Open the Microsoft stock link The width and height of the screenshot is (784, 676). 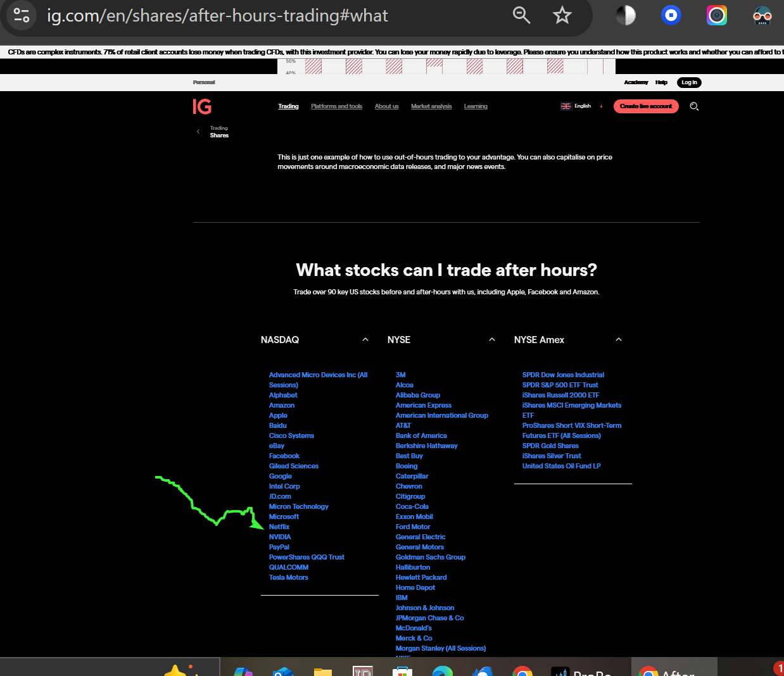coord(284,516)
